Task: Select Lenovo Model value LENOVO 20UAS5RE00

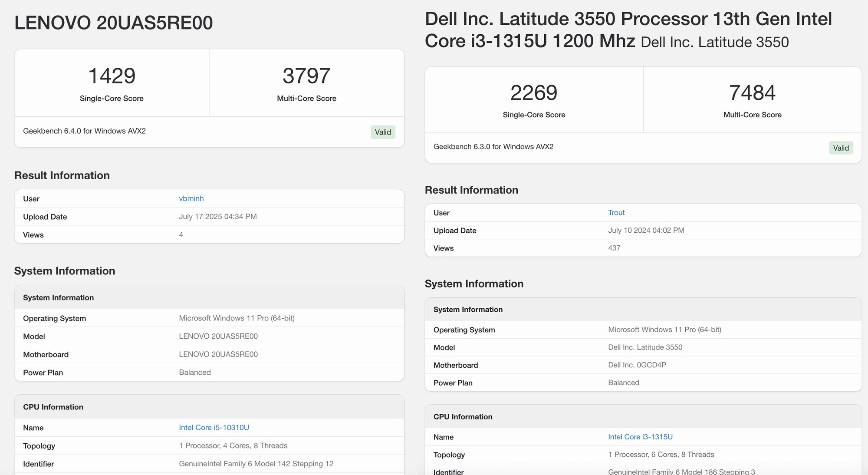Action: (218, 336)
